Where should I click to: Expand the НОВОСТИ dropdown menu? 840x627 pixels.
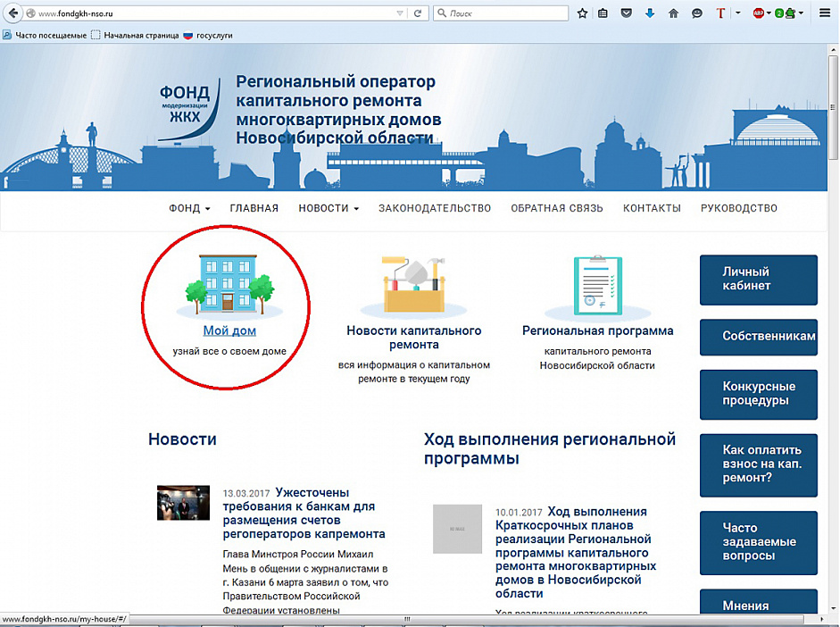click(x=329, y=208)
